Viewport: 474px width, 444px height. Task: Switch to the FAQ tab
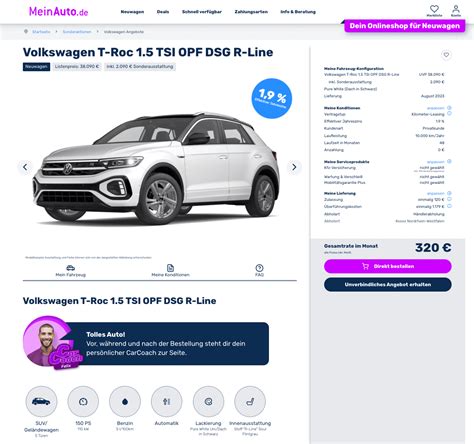pos(259,271)
